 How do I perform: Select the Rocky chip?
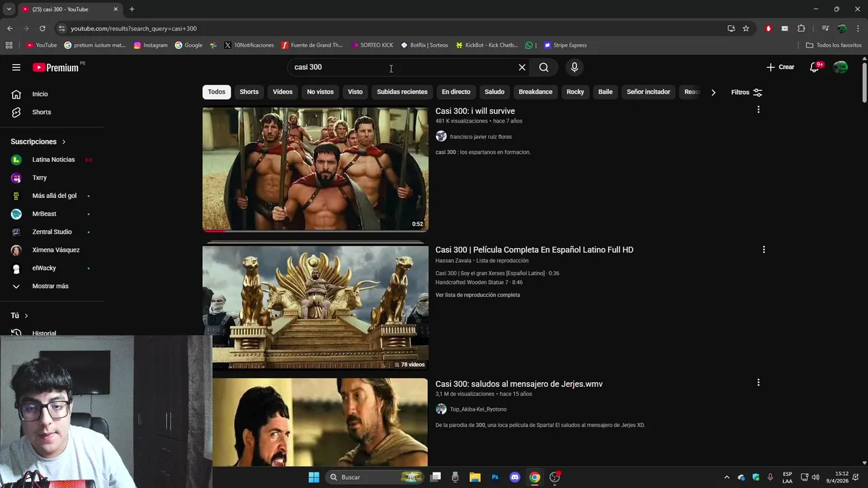pos(575,92)
